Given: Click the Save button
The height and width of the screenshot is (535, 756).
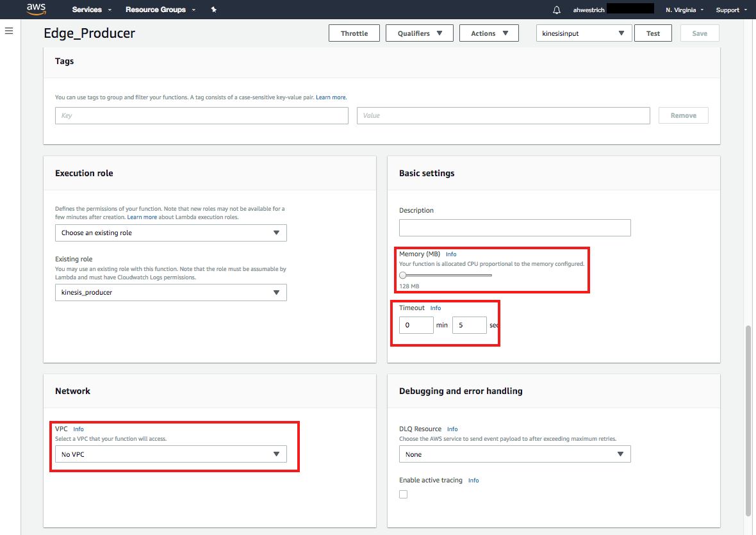Looking at the screenshot, I should 700,33.
